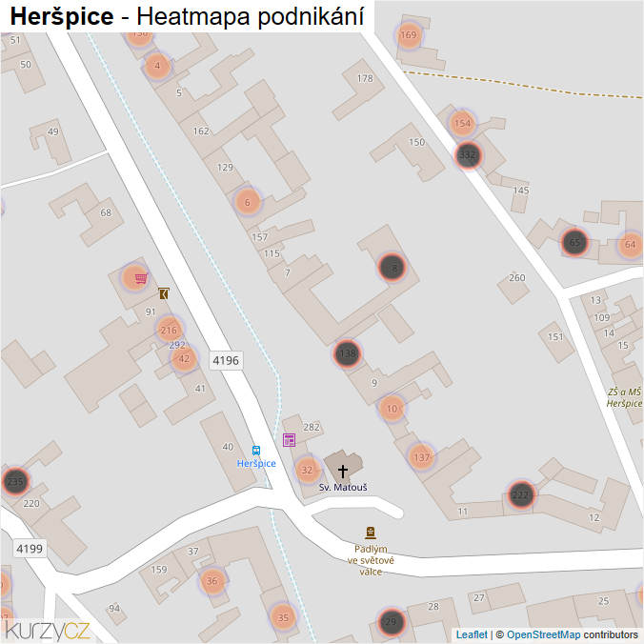644x644 pixels.
Task: Select the orange heat marker 32
Action: 307,470
